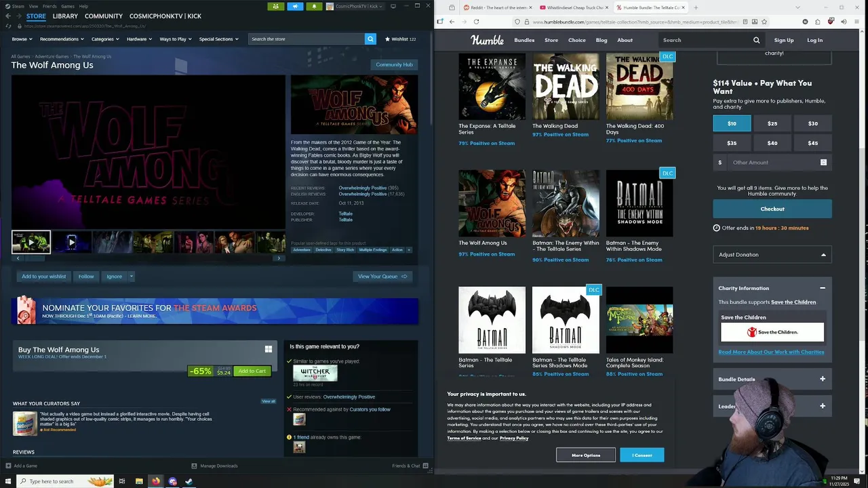Screen dimensions: 868x488
Task: Open Steam LIBRARY tab
Action: coord(65,16)
